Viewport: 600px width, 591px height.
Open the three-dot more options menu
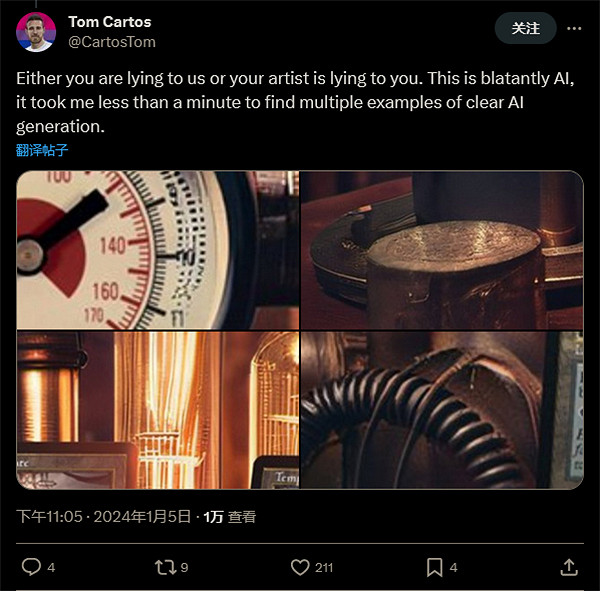coord(573,28)
